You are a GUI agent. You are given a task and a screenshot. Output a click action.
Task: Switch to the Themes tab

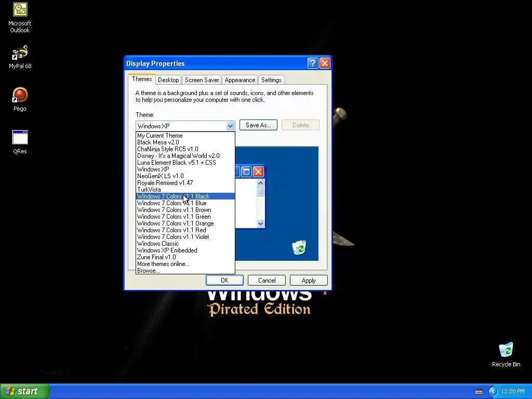pos(142,79)
